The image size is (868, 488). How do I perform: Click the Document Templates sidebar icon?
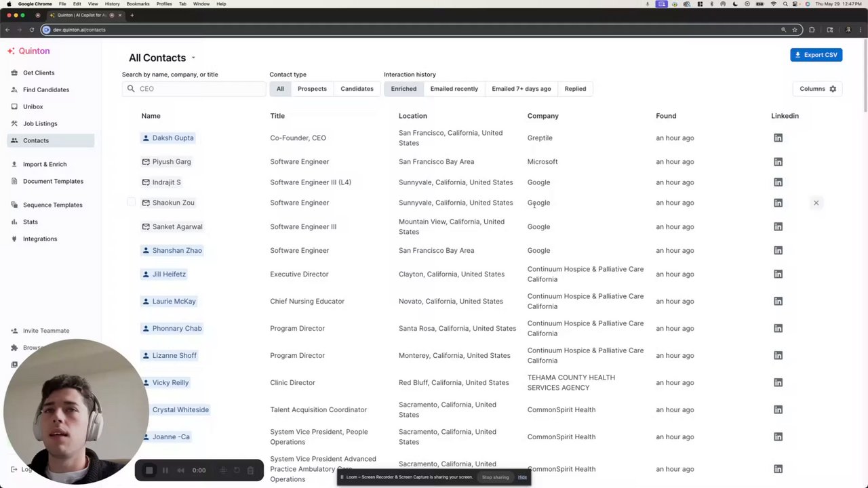(x=15, y=181)
